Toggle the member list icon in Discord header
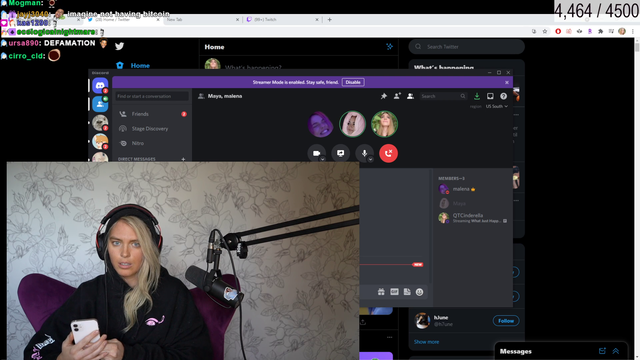 (x=410, y=96)
